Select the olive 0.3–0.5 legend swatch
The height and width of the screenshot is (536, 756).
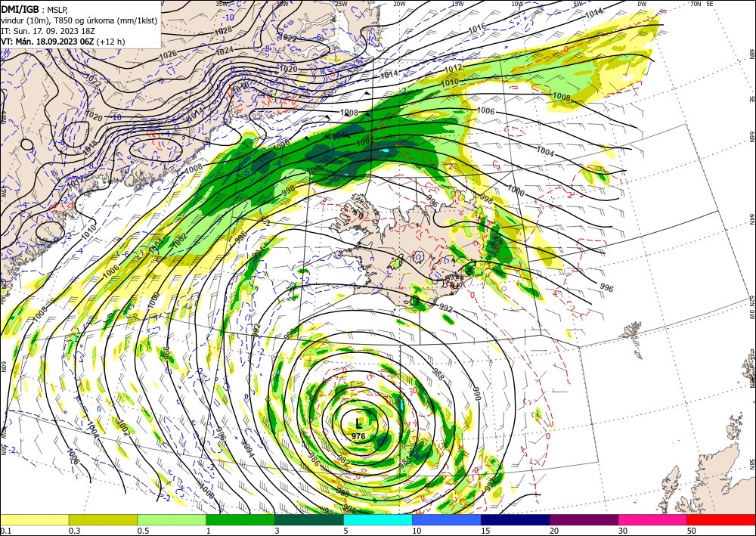[x=103, y=519]
